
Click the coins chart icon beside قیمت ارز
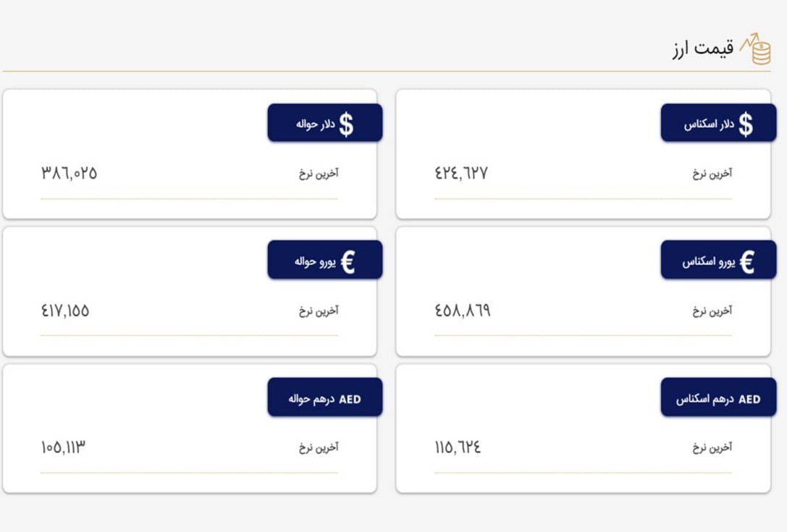point(756,48)
